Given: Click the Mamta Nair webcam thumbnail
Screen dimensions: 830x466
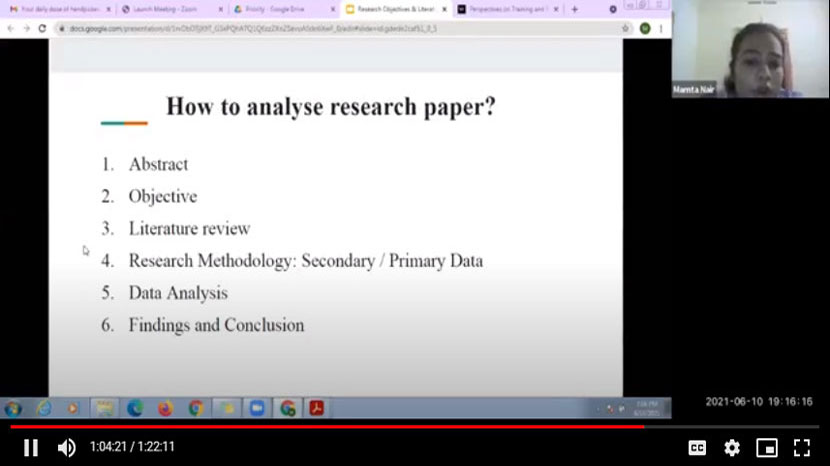Looking at the screenshot, I should point(750,49).
